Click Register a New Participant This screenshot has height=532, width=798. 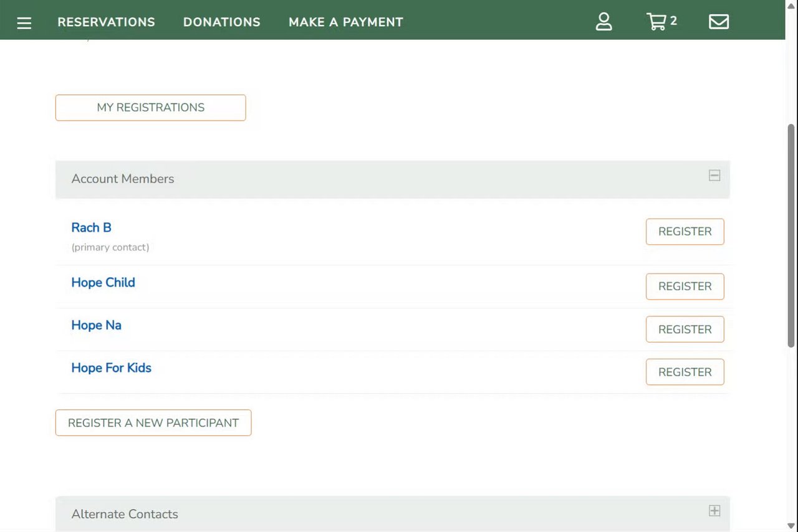pos(153,423)
